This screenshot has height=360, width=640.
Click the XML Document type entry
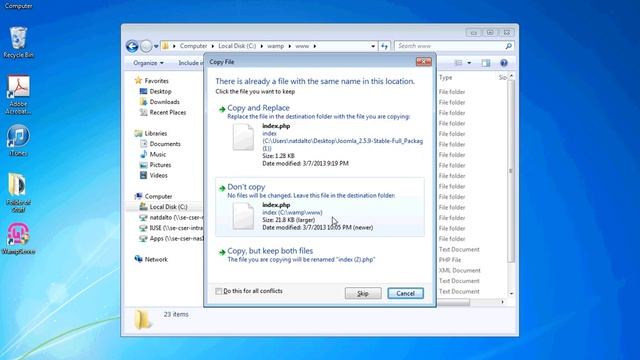[460, 270]
